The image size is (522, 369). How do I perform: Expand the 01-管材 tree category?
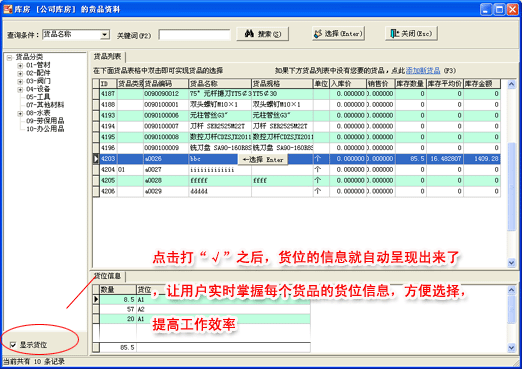(20, 65)
